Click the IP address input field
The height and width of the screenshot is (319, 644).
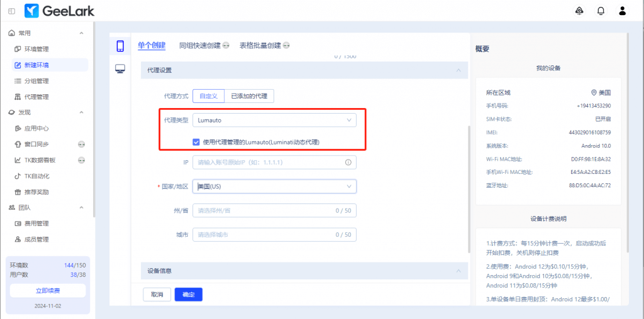269,163
